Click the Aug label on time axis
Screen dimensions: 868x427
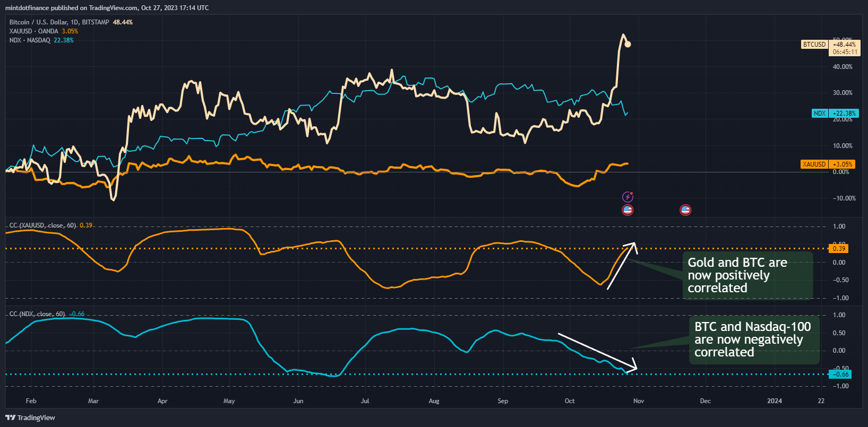[x=434, y=401]
